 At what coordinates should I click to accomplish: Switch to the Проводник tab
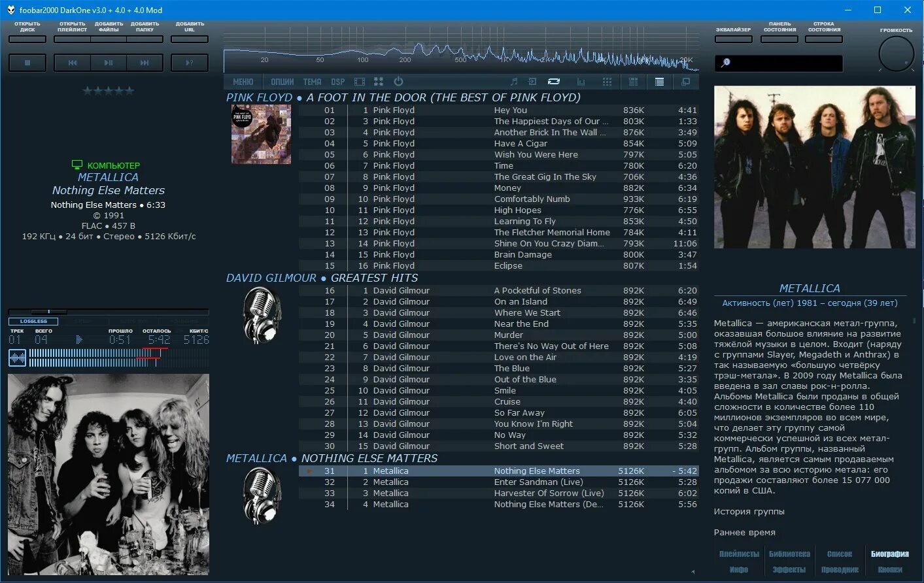pos(840,569)
